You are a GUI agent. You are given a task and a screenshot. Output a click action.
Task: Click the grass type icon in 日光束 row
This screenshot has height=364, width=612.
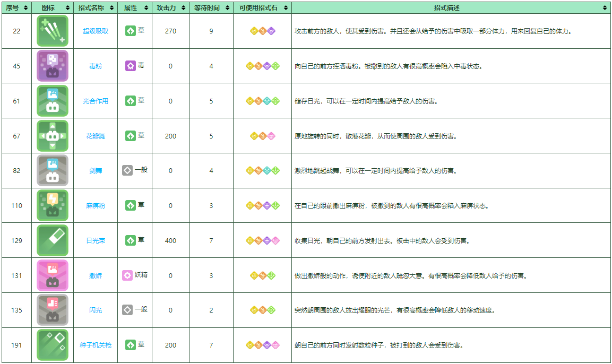pyautogui.click(x=131, y=240)
